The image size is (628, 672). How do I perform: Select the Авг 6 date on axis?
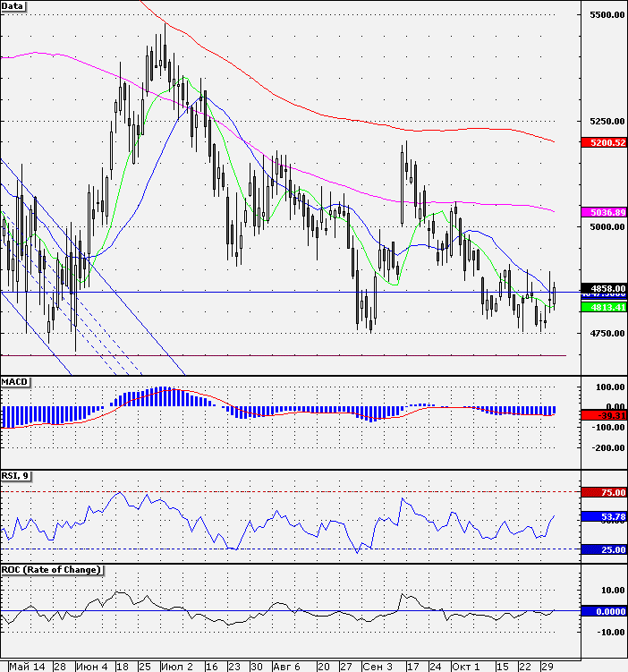tap(286, 667)
